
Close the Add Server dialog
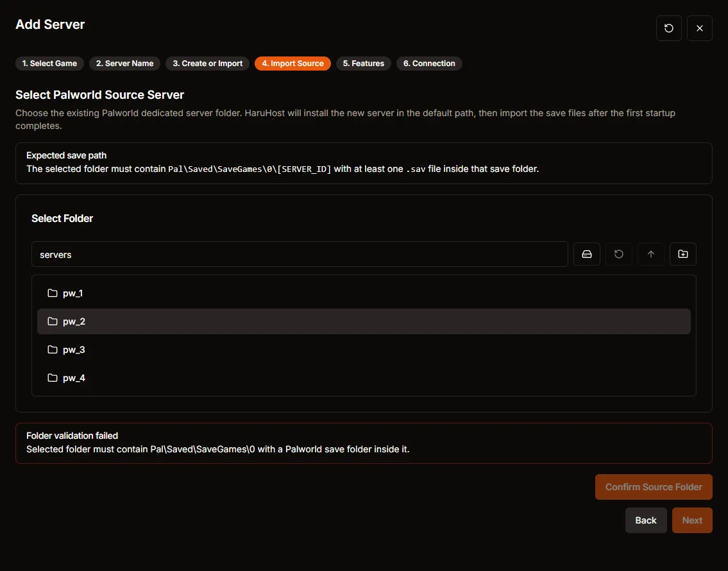[x=700, y=28]
